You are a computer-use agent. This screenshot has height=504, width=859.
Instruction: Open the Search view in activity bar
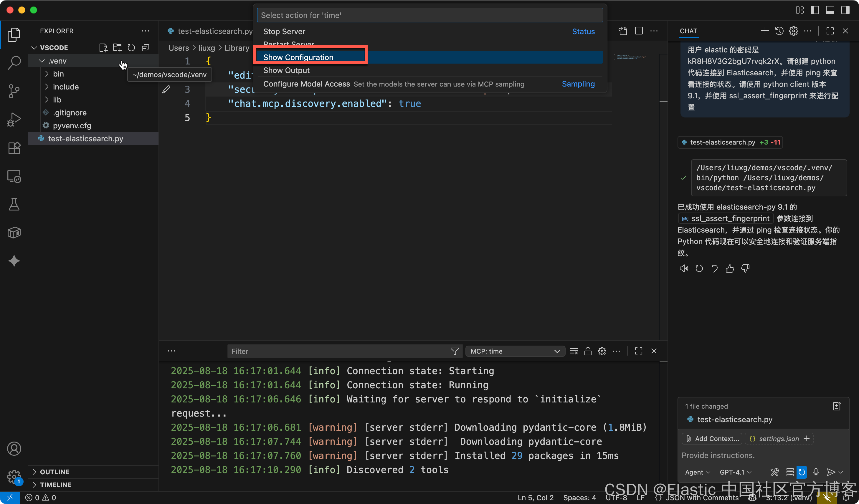[14, 63]
